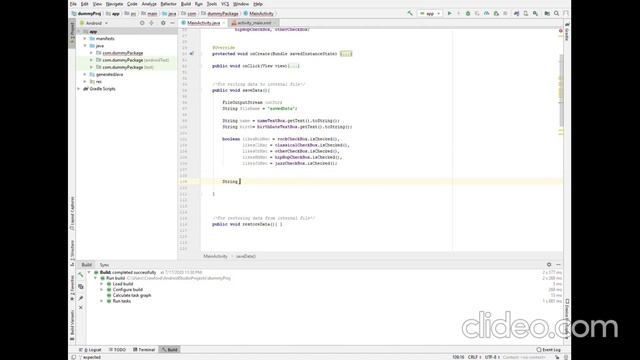640x360 pixels.
Task: Open the SDK Manager icon
Action: point(535,13)
